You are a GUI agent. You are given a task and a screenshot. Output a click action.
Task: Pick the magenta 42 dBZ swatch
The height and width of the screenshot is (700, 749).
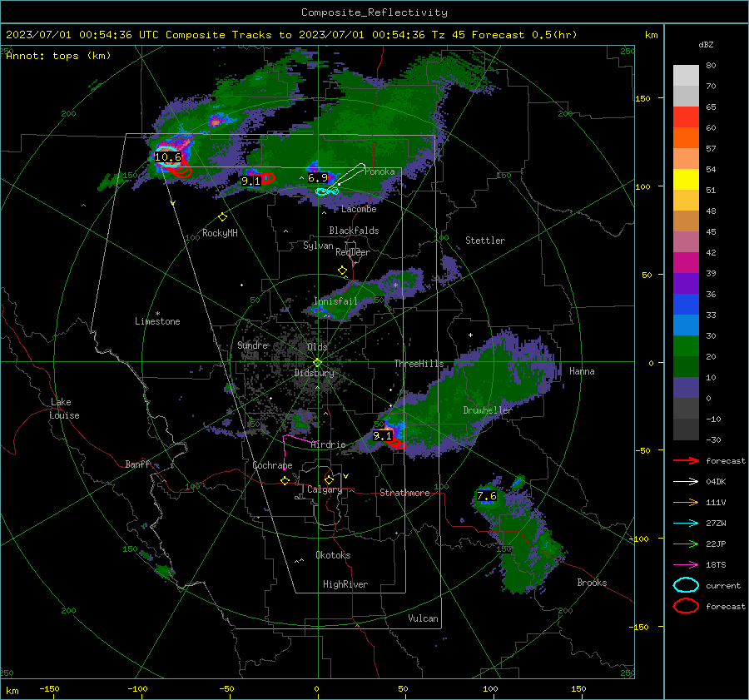(x=686, y=263)
